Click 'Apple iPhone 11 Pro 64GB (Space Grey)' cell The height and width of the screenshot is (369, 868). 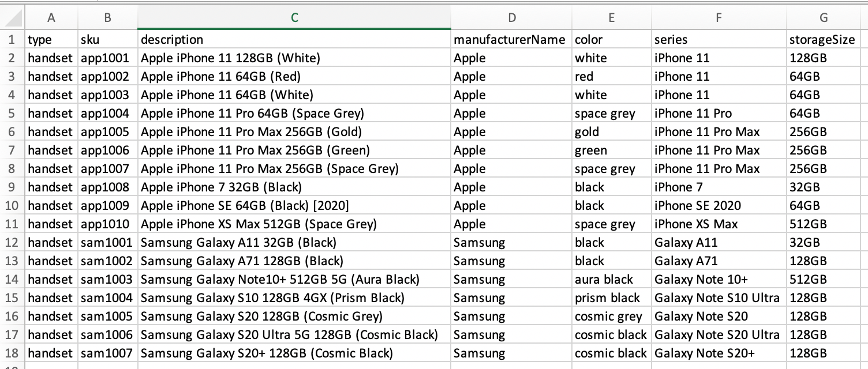coord(294,113)
